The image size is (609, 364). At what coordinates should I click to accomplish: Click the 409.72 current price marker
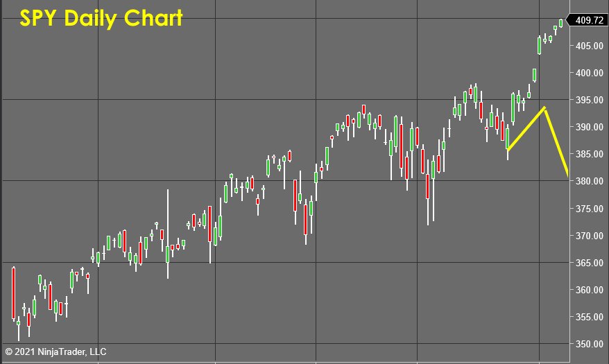(x=587, y=20)
